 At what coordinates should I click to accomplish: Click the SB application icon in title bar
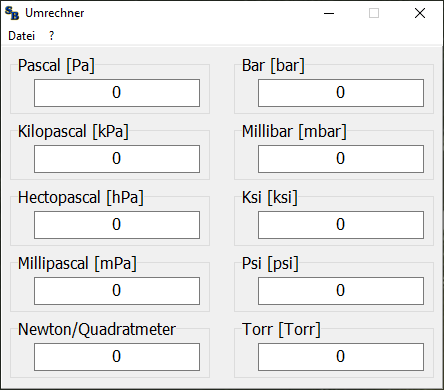[x=12, y=13]
